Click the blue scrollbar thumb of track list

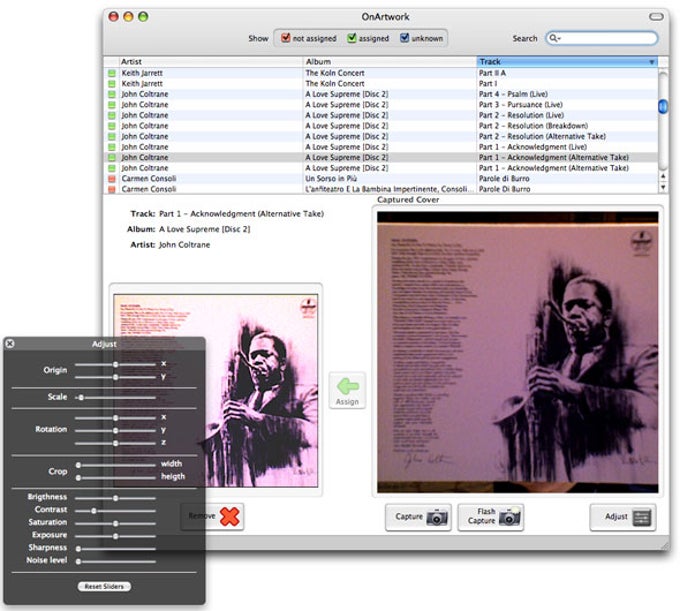(x=663, y=106)
